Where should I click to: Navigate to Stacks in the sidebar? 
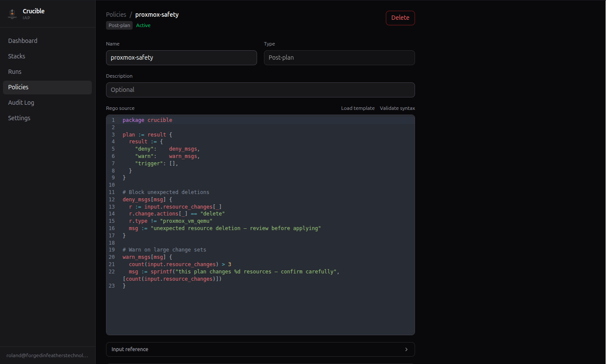pos(16,56)
